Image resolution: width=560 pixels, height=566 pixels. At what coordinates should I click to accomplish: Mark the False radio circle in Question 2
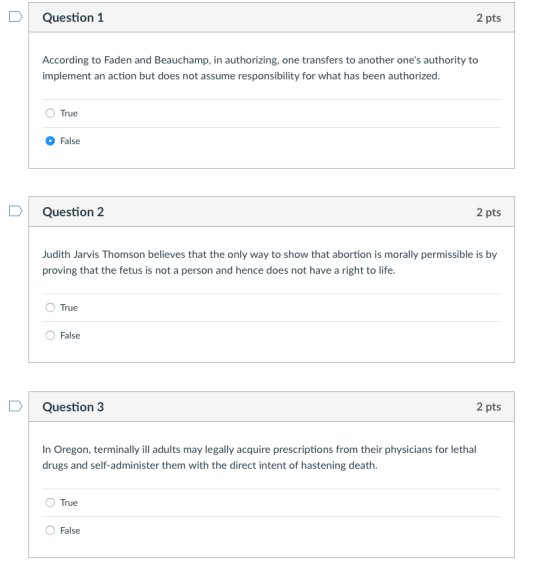50,335
